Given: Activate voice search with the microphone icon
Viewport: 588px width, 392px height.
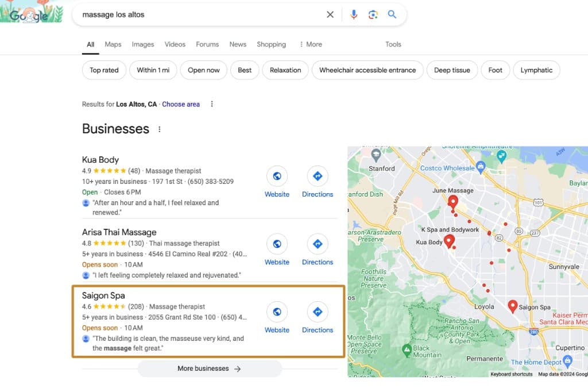Looking at the screenshot, I should click(353, 14).
